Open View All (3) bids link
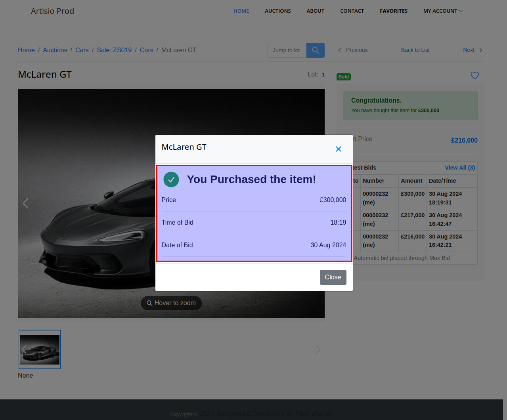The width and height of the screenshot is (507, 420). pos(459,168)
